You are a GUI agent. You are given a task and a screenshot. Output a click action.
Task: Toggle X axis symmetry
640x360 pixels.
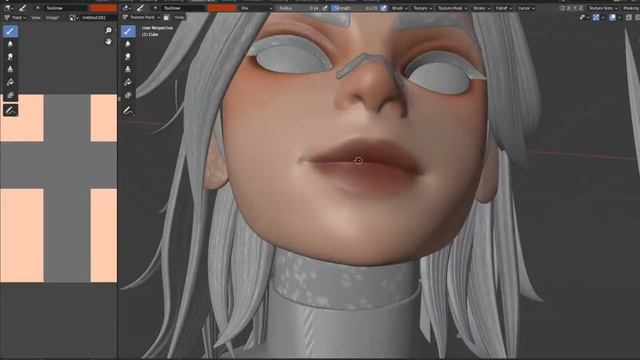coord(569,8)
